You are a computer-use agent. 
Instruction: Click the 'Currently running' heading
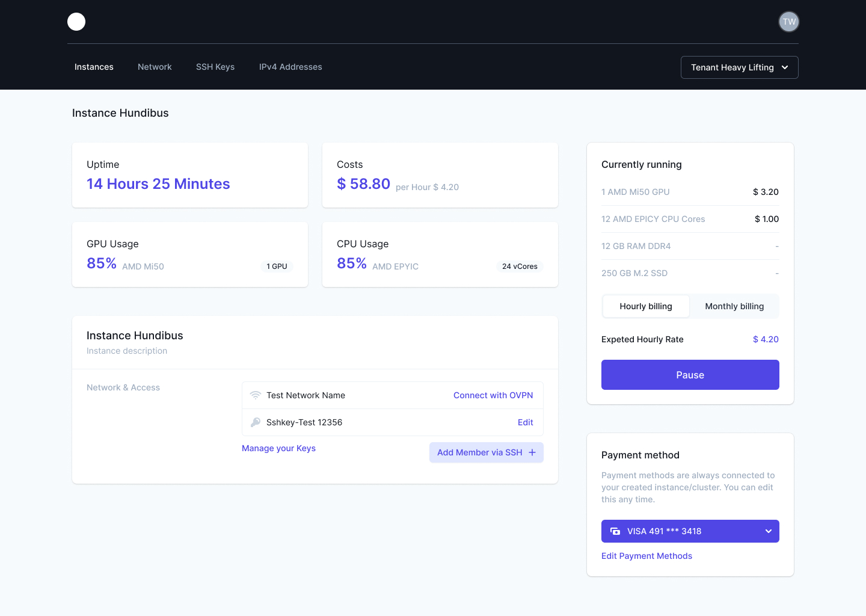coord(642,164)
